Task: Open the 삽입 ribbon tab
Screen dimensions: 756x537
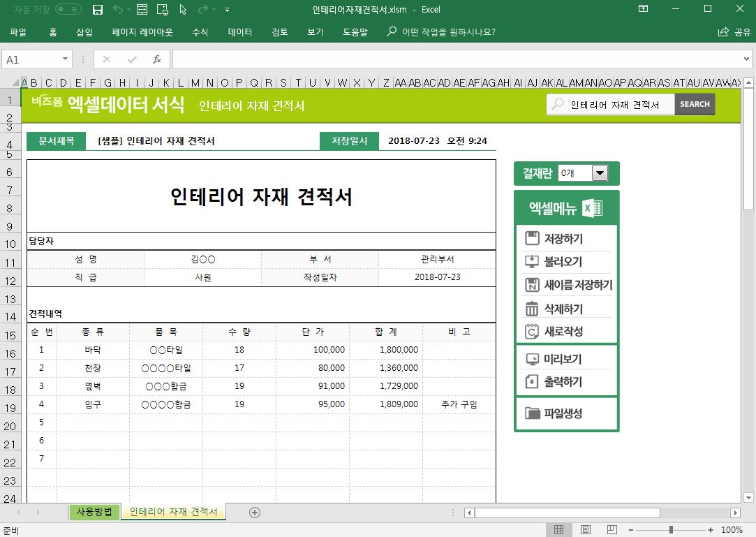Action: click(84, 32)
